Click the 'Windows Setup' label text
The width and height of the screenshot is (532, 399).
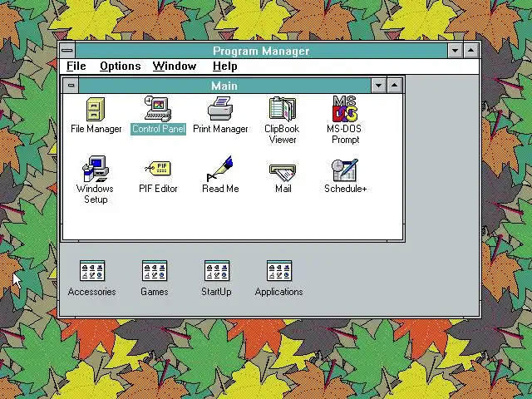coord(95,194)
